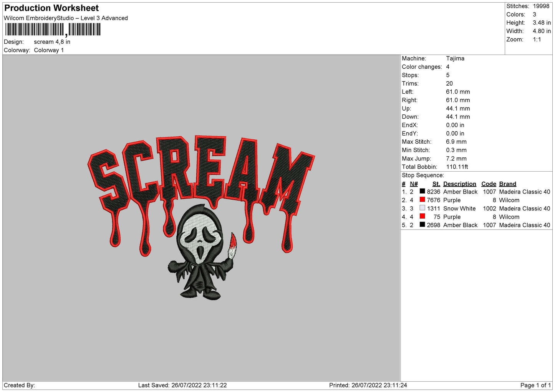Click the Brand column header

pos(508,184)
